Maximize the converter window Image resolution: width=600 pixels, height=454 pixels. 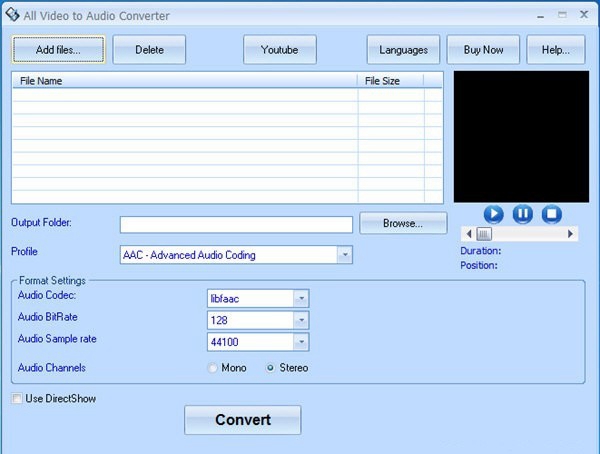point(562,15)
